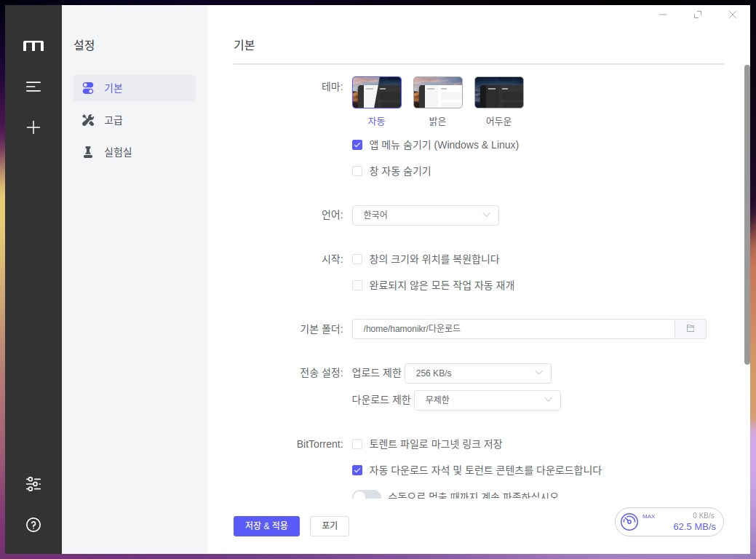The width and height of the screenshot is (756, 559).
Task: Switch to the 실험실 settings tab
Action: point(117,152)
